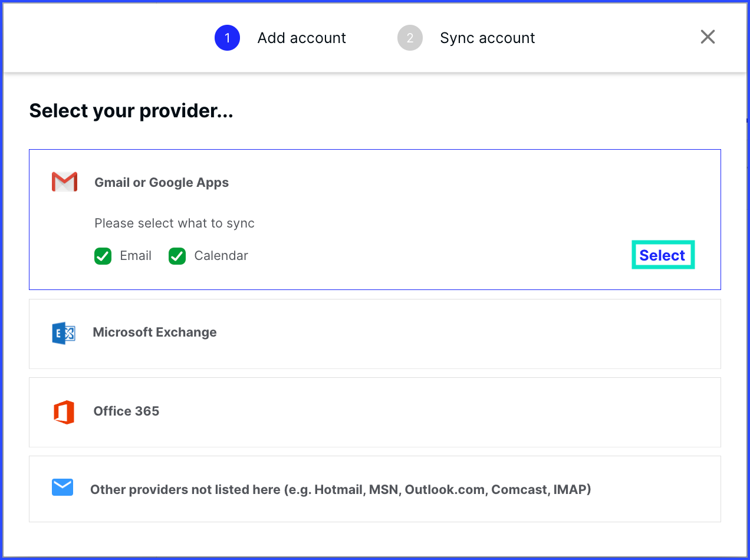Click the Select link for Gmail

[662, 255]
